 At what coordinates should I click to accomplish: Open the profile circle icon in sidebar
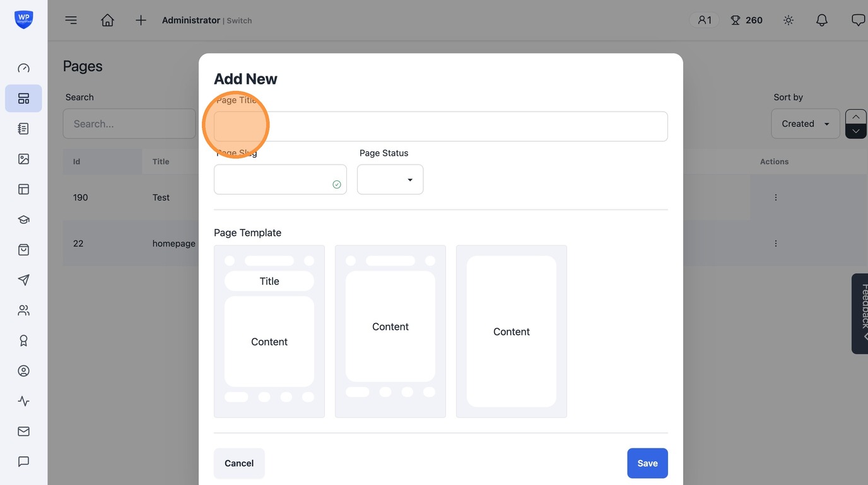pyautogui.click(x=23, y=371)
